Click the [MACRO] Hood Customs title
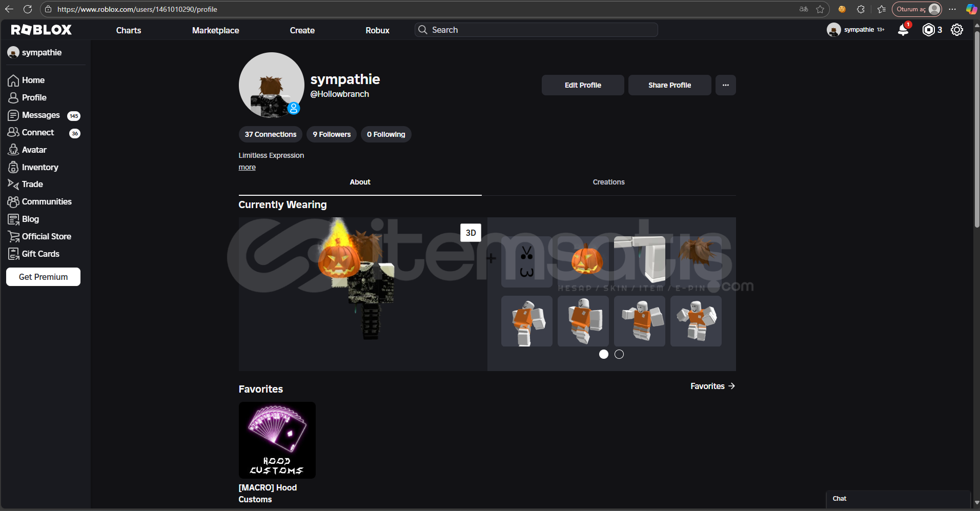 coord(268,494)
